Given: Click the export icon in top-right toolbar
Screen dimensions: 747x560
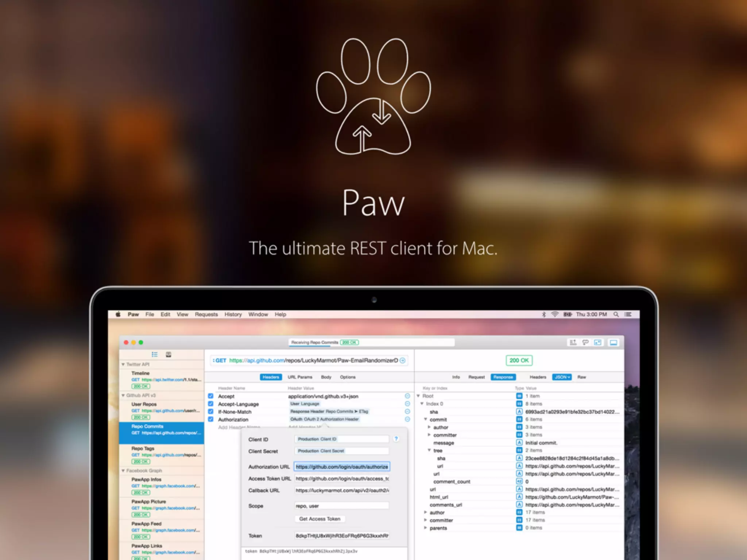Looking at the screenshot, I should pyautogui.click(x=573, y=342).
